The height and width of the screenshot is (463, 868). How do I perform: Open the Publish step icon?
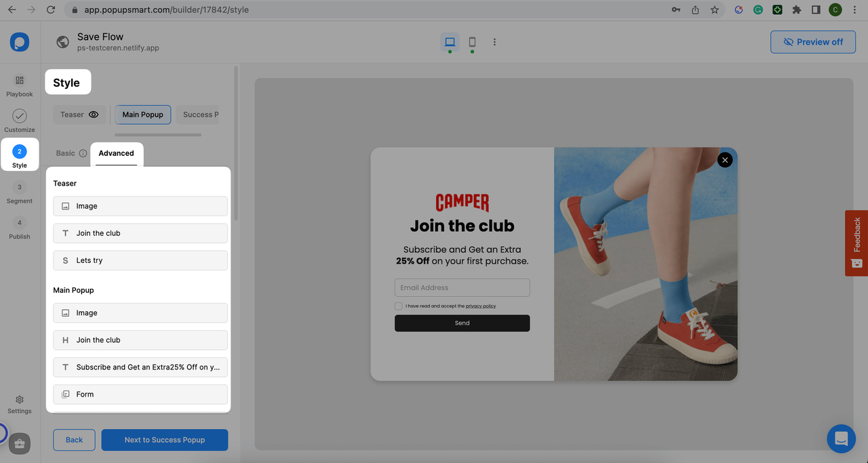[19, 222]
